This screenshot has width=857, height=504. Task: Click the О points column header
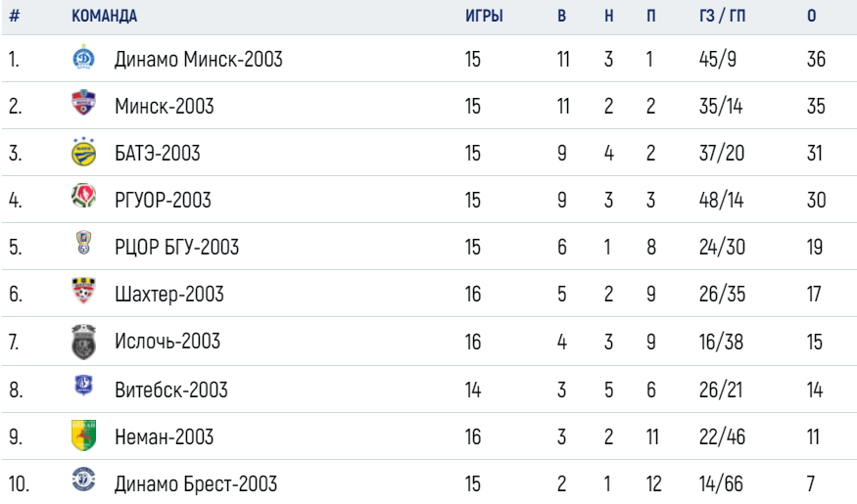pos(812,16)
